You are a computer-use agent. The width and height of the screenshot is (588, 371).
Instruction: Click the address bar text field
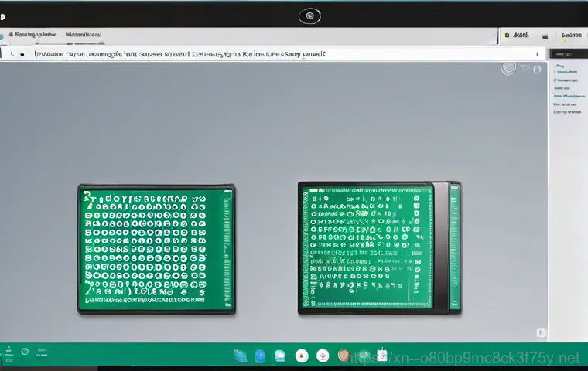coord(271,54)
